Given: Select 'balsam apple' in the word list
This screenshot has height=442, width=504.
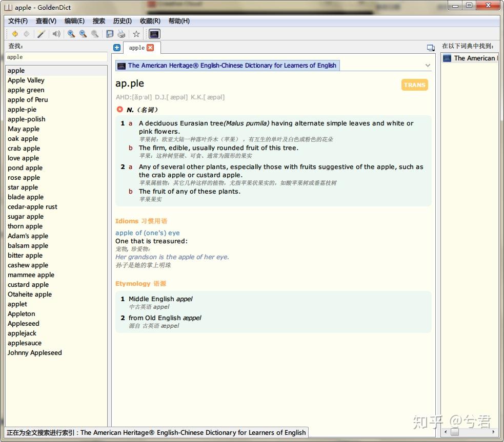Looking at the screenshot, I should coord(56,245).
